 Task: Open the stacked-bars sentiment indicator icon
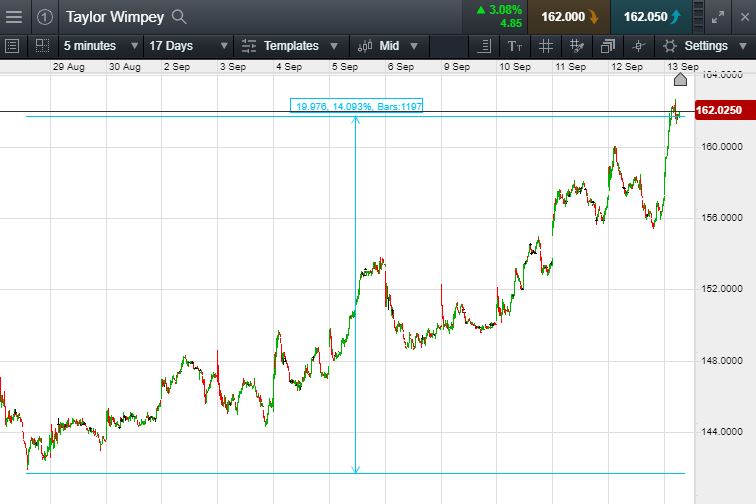[x=698, y=17]
